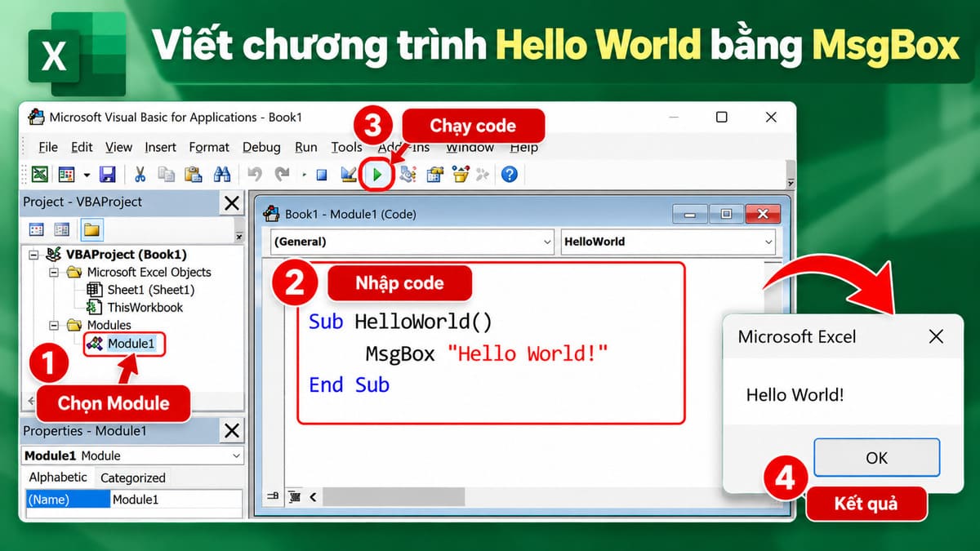This screenshot has width=980, height=551.
Task: Click Procedure View icon below code pane
Action: [273, 495]
